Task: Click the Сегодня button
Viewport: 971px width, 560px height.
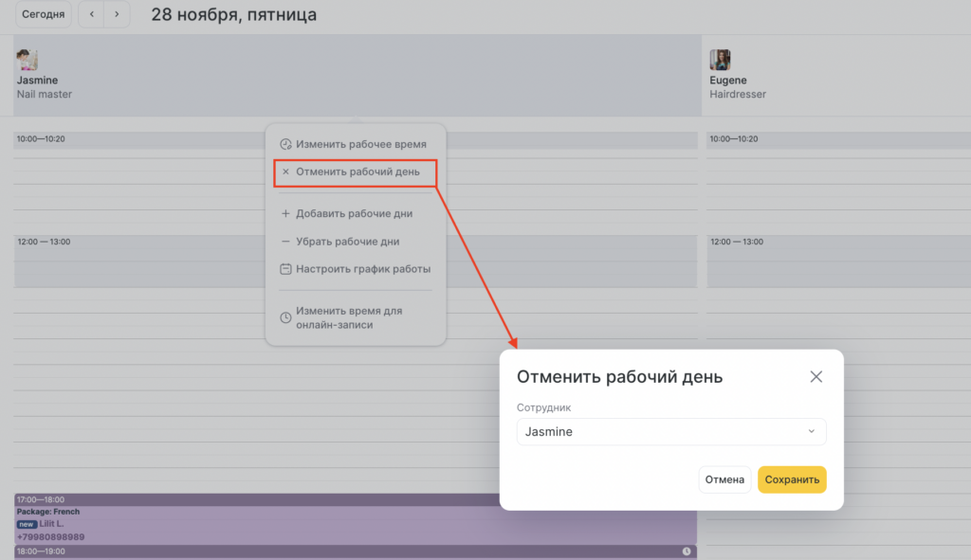Action: (x=44, y=15)
